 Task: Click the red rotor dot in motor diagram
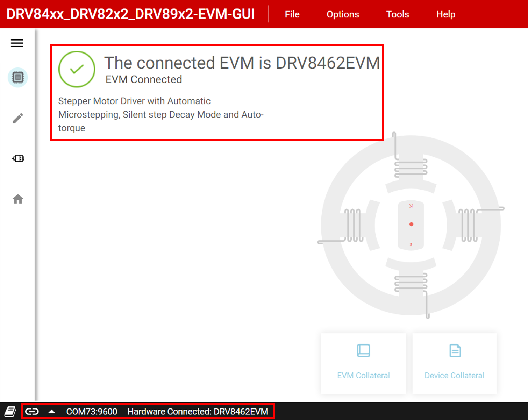tap(411, 224)
